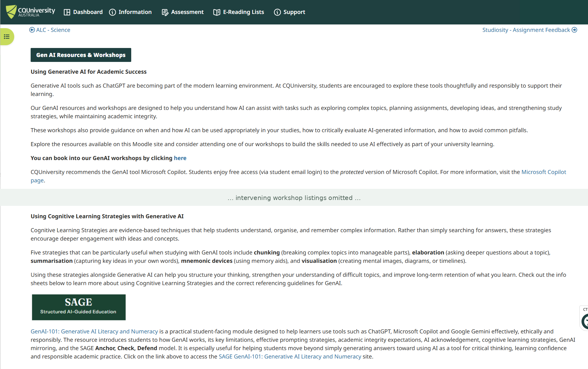Screen dimensions: 588x369
Task: Click the Gen AI Resources & Workshops heading
Action: coord(81,55)
